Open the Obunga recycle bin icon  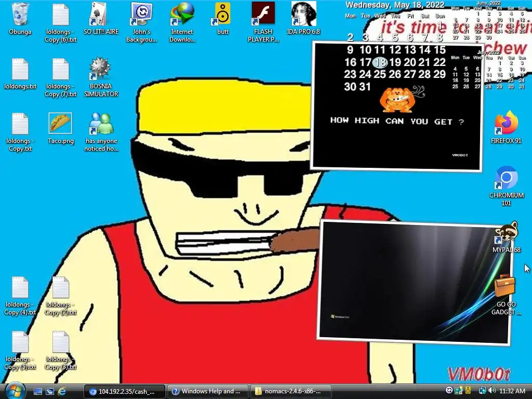point(20,19)
